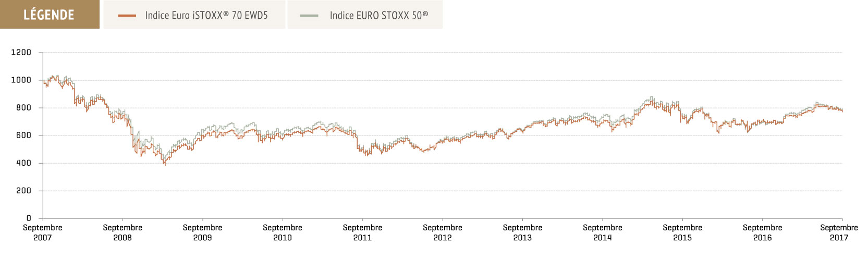
Task: Click the LÉGENDE header box
Action: tap(50, 15)
